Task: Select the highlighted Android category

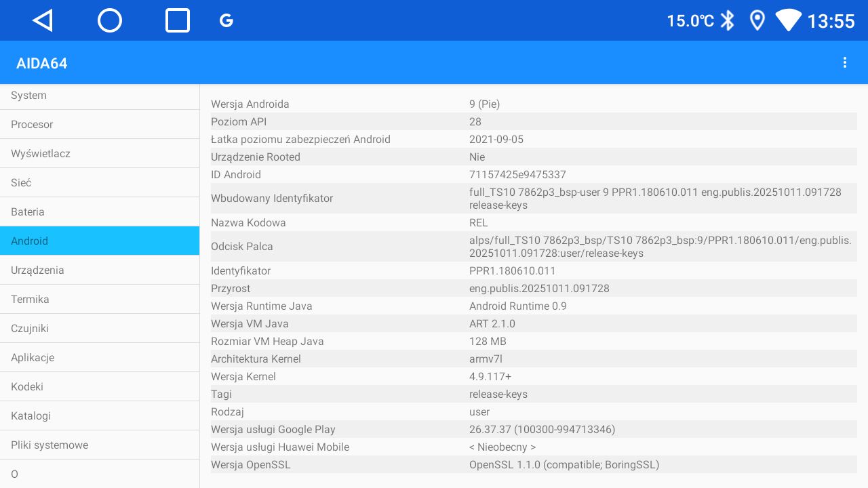Action: click(x=100, y=241)
